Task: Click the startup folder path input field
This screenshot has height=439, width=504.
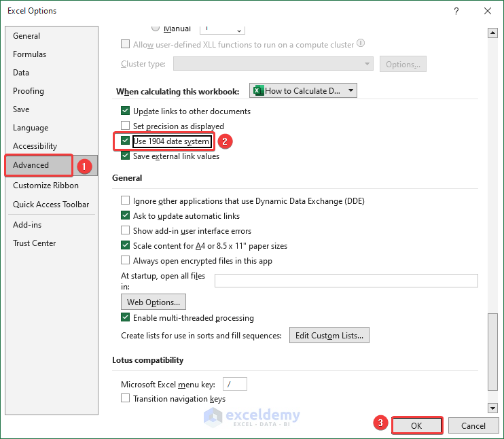Action: click(346, 281)
